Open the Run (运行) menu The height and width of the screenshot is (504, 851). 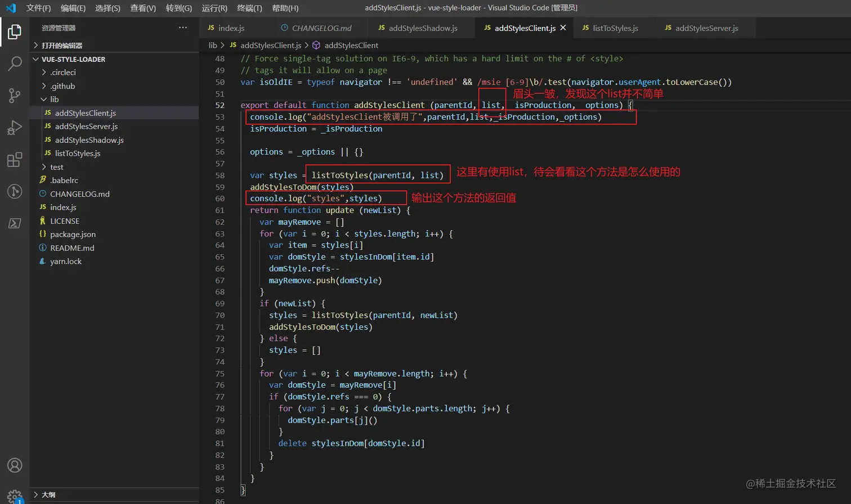pyautogui.click(x=214, y=8)
